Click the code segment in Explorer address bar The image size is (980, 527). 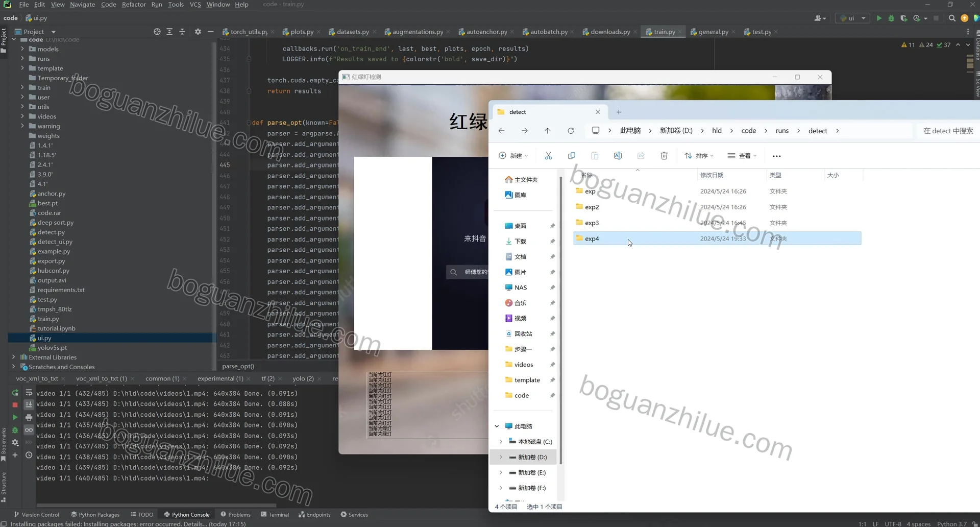click(748, 131)
